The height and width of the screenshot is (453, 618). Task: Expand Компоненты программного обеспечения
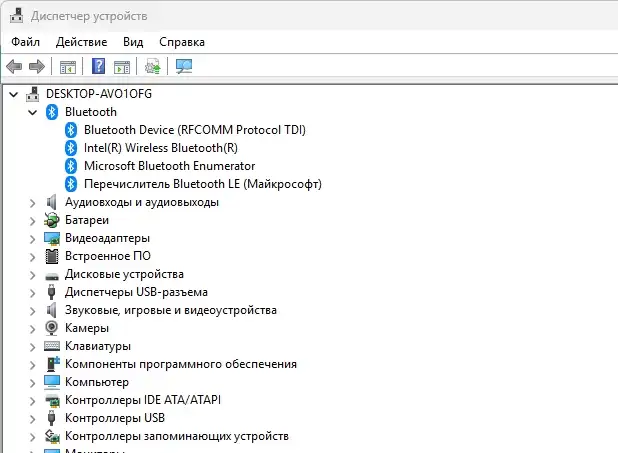point(33,365)
